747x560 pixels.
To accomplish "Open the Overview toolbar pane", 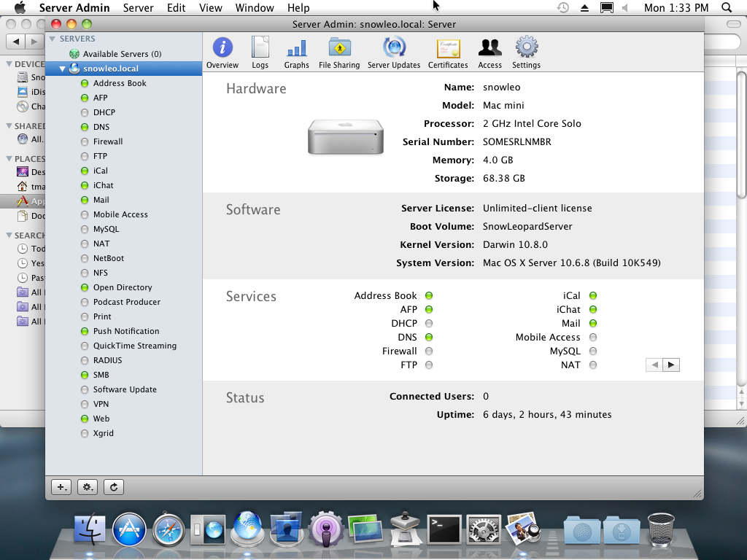I will pyautogui.click(x=222, y=52).
